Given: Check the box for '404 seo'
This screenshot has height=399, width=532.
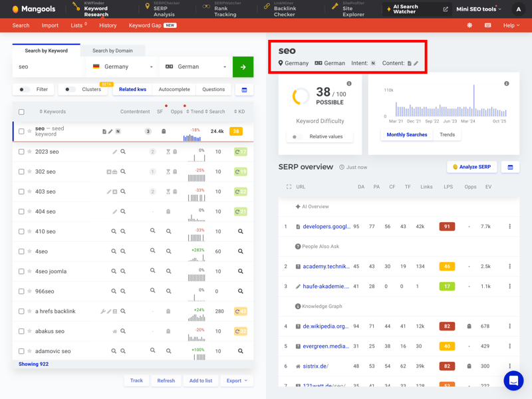Looking at the screenshot, I should pyautogui.click(x=21, y=211).
